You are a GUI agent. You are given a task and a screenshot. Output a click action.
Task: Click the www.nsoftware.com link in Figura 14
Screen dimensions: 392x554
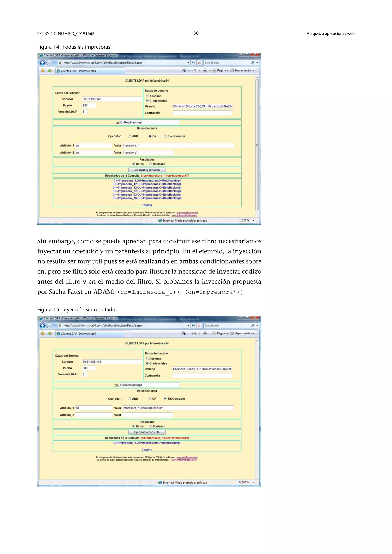pyautogui.click(x=187, y=213)
